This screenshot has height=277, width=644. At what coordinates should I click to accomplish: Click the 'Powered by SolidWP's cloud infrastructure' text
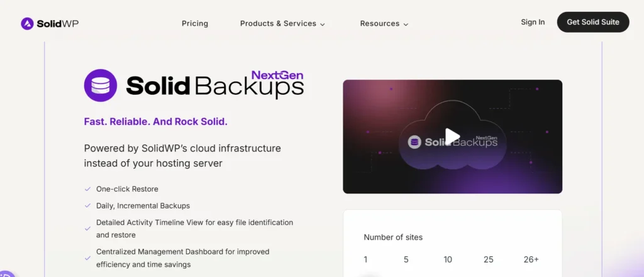pos(182,156)
